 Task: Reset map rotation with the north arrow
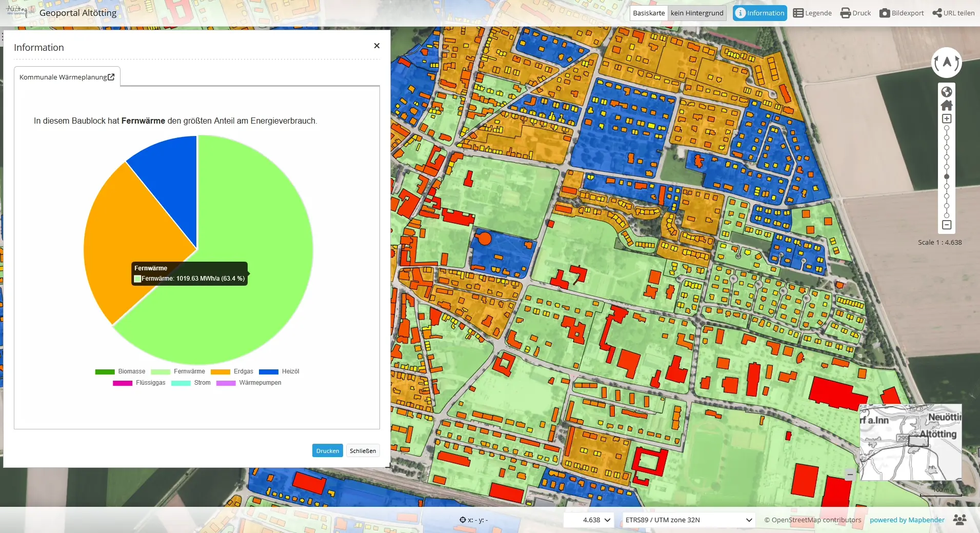pos(947,63)
